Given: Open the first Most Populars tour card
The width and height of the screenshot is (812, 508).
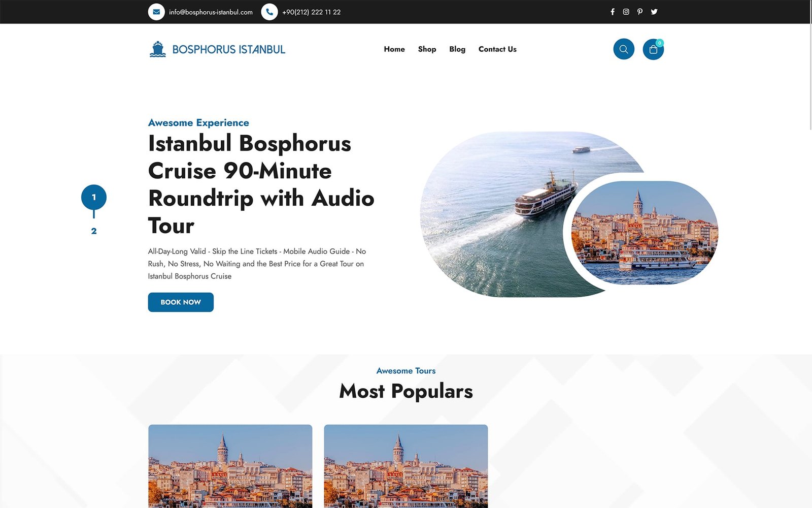Looking at the screenshot, I should point(230,466).
